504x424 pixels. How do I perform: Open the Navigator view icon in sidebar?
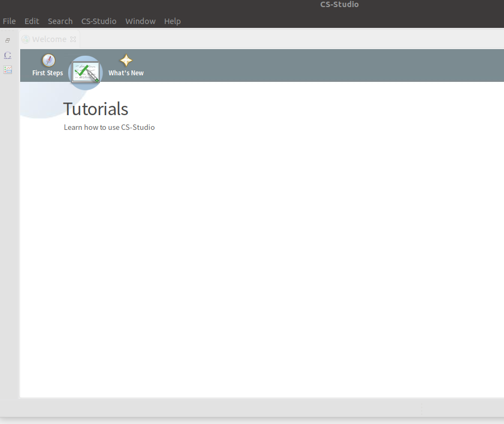click(8, 55)
